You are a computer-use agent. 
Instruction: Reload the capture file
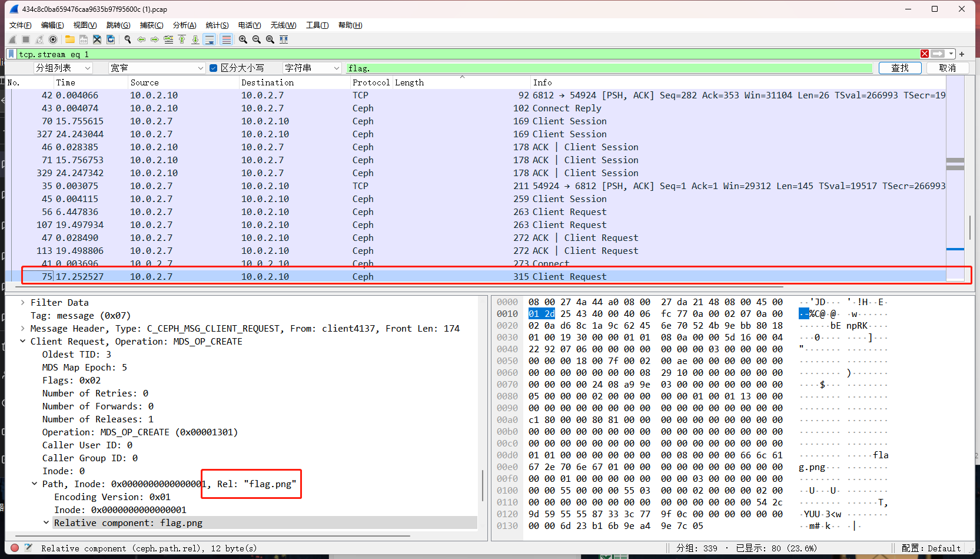point(111,39)
